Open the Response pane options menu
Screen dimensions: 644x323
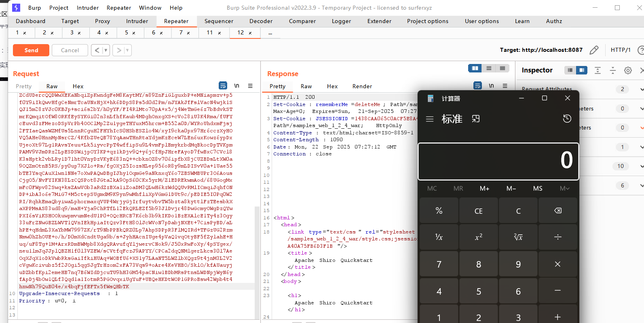[505, 86]
